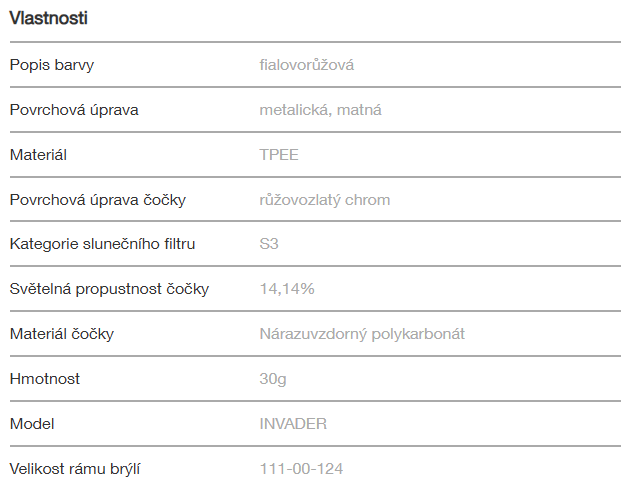Select the Nárazuvzdorný polykarbonát value
This screenshot has width=621, height=482.
362,334
